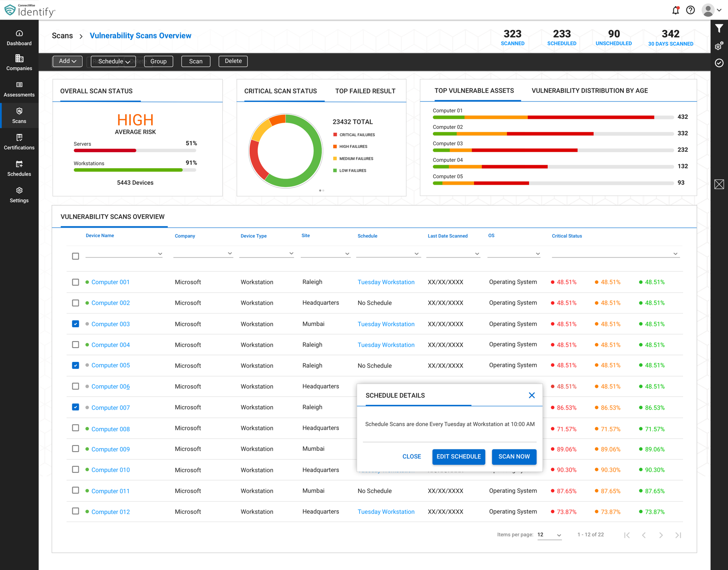Screen dimensions: 728x570
Task: Click the ConnectWise Identify logo
Action: (x=29, y=10)
